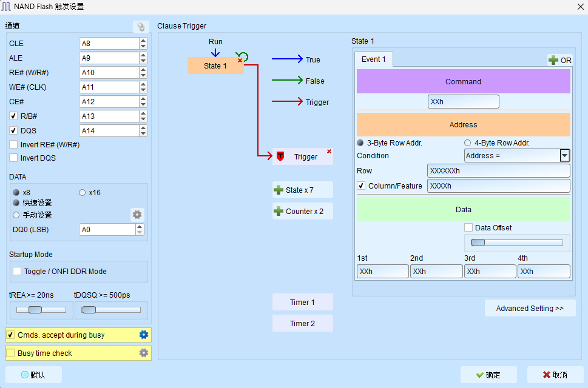Select the 4-Byte Row Addr. option
Screen dimensions: 588x388
tap(467, 142)
